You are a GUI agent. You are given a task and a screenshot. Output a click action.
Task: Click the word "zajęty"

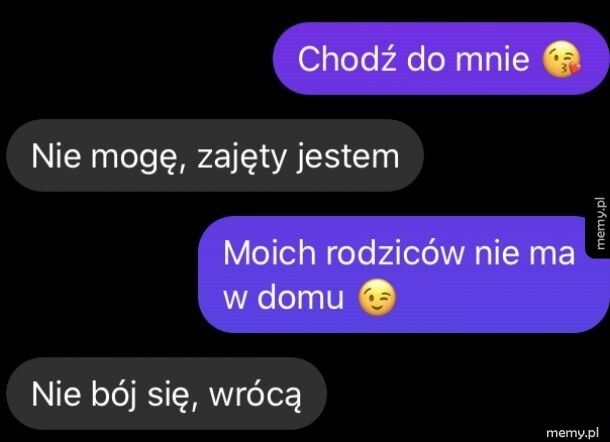tap(242, 158)
